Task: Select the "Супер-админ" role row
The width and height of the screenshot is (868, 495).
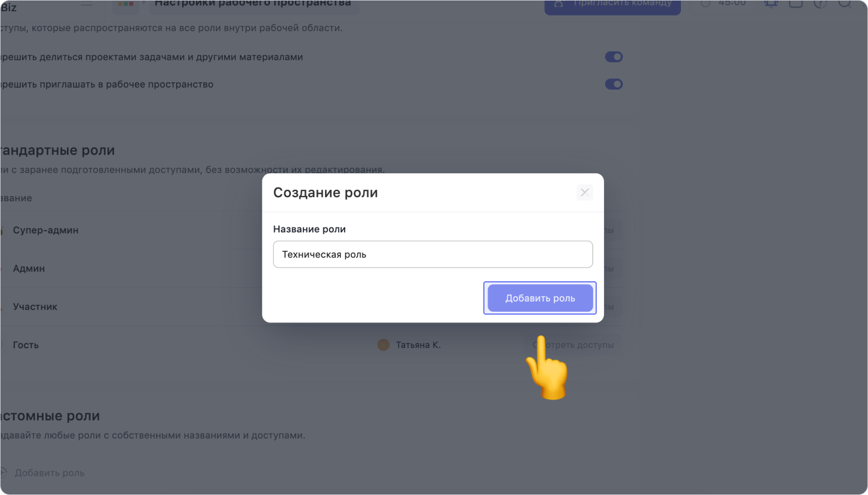Action: [x=45, y=230]
